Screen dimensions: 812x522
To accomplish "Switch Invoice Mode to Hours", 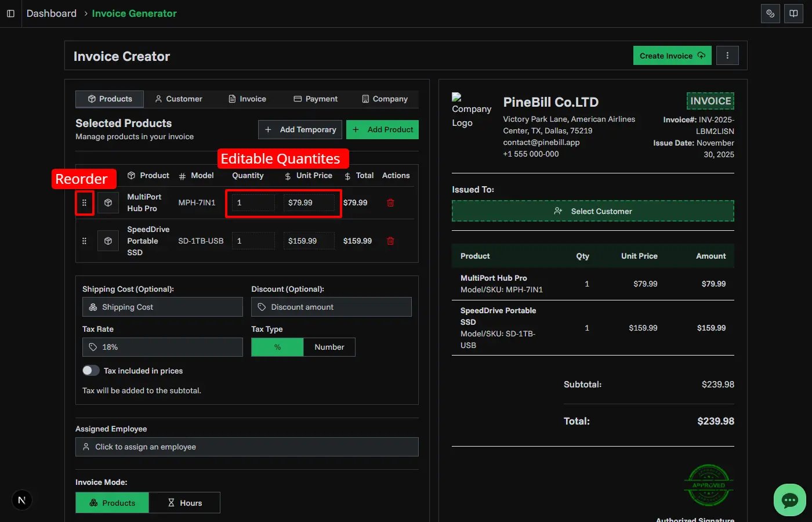I will point(184,502).
